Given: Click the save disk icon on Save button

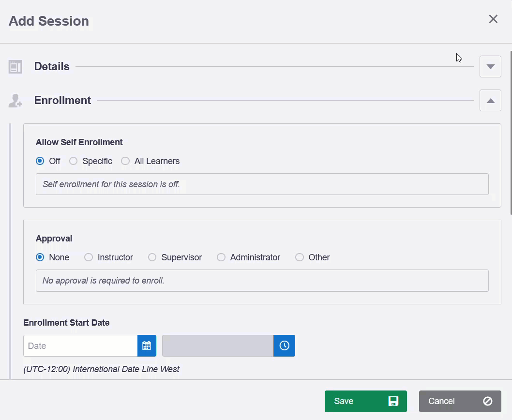Looking at the screenshot, I should pyautogui.click(x=393, y=401).
